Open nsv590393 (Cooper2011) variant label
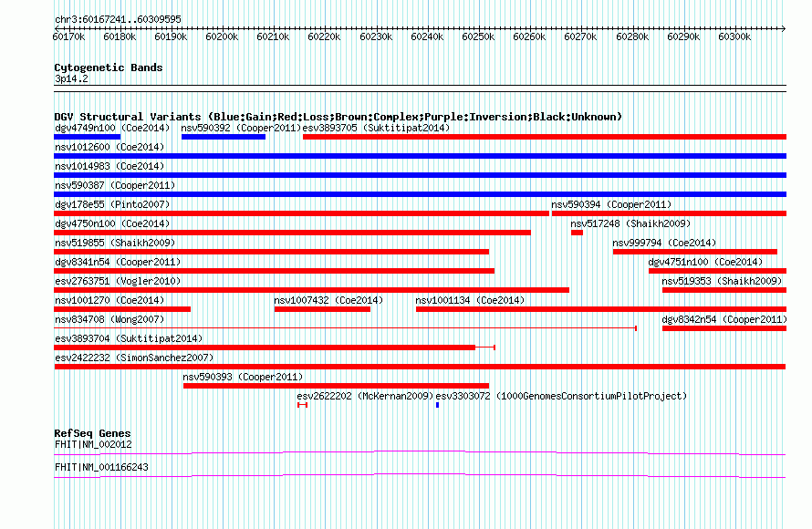This screenshot has height=529, width=812. click(243, 377)
